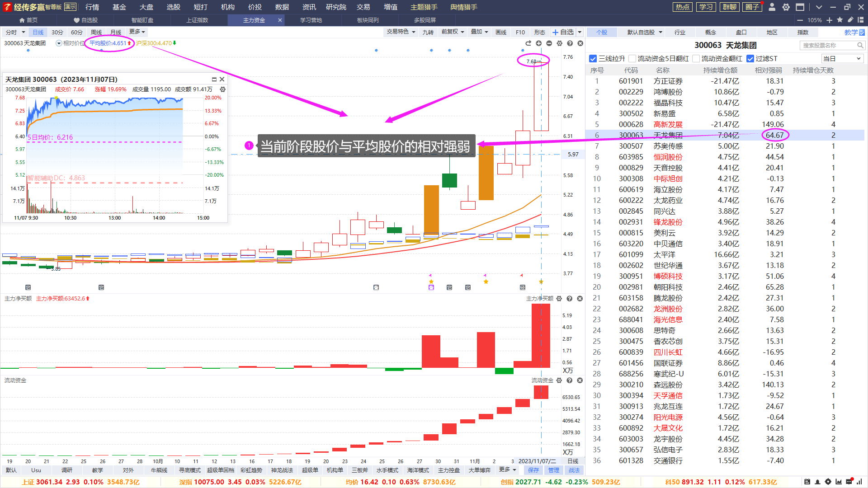Image resolution: width=868 pixels, height=488 pixels.
Task: Open the 默认自选股 dropdown
Action: pyautogui.click(x=645, y=32)
